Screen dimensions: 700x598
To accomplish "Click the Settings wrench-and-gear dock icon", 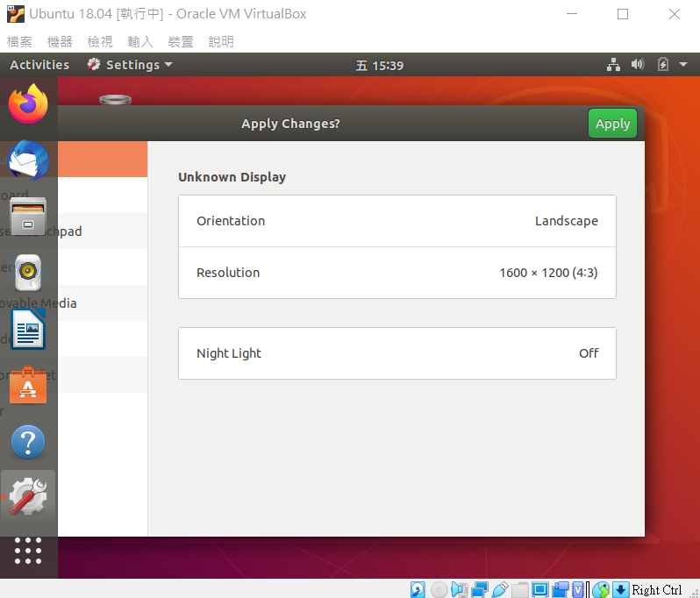I will coord(28,496).
